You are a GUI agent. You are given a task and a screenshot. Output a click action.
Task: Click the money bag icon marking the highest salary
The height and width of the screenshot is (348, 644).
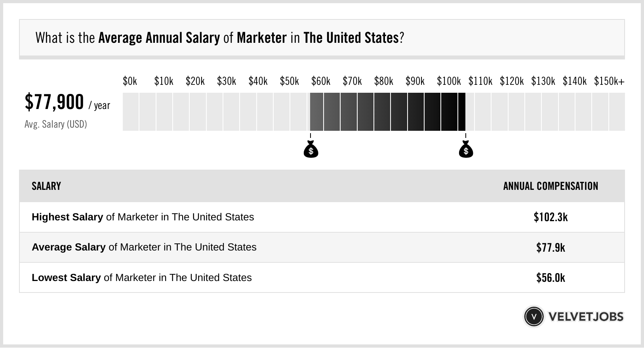click(466, 149)
